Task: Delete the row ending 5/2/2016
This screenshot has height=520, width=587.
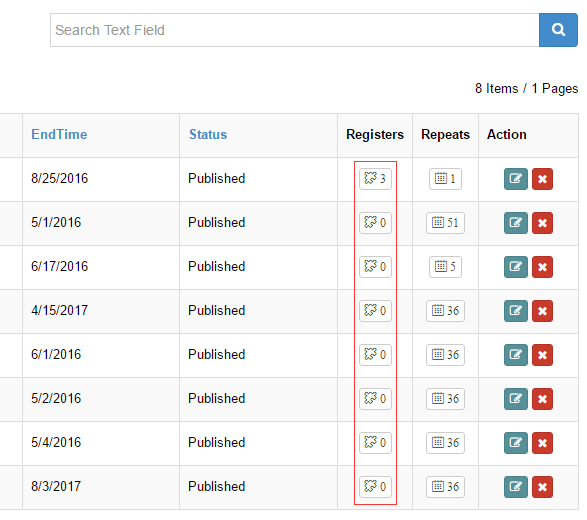Action: 542,399
